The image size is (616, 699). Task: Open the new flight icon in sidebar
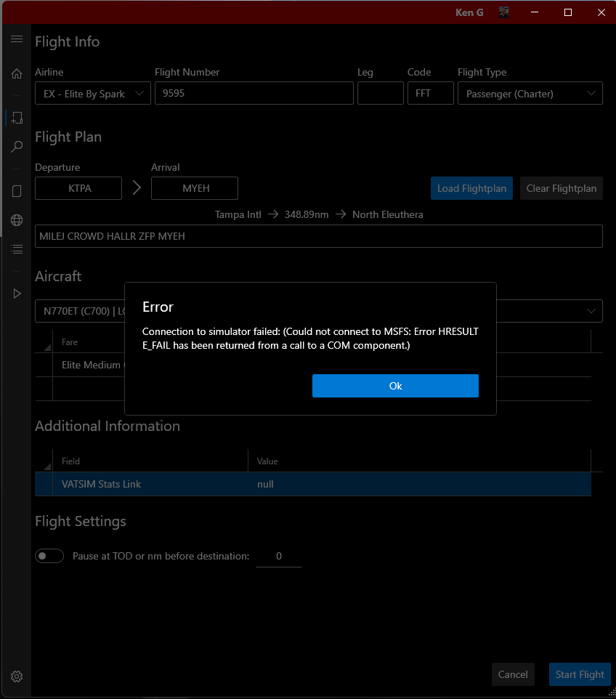[17, 118]
